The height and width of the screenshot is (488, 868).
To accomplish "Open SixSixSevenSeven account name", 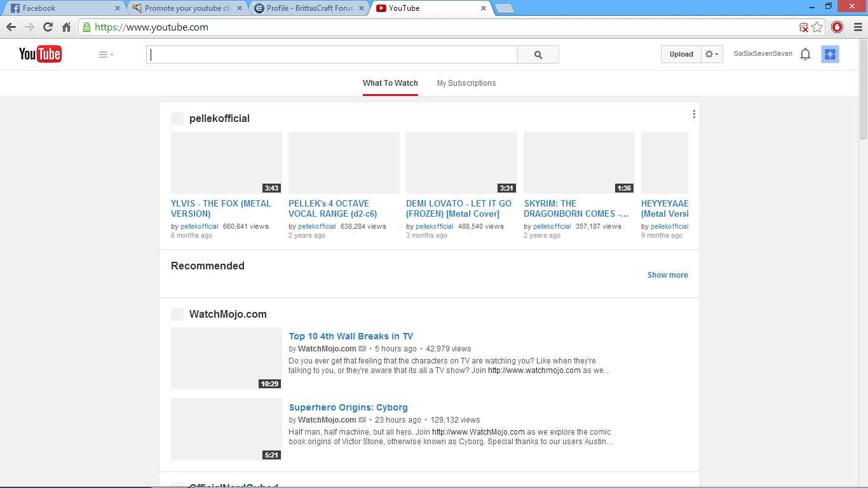I will [x=763, y=54].
